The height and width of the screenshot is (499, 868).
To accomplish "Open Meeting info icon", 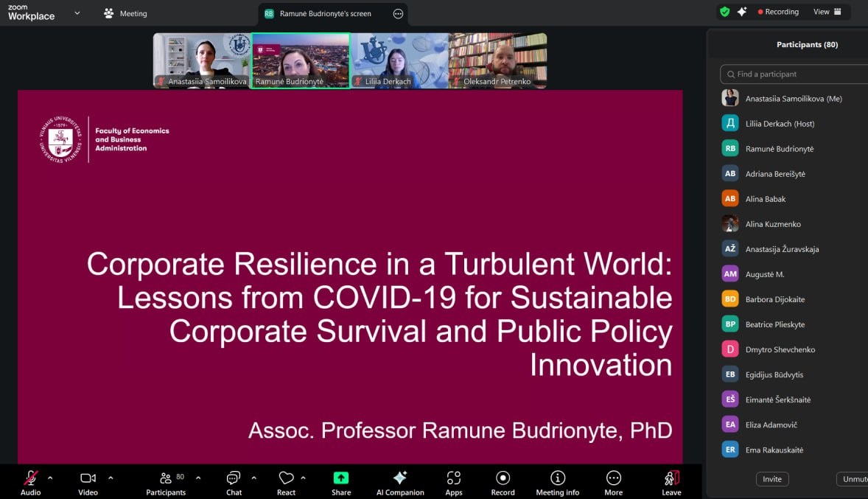I will click(x=558, y=478).
